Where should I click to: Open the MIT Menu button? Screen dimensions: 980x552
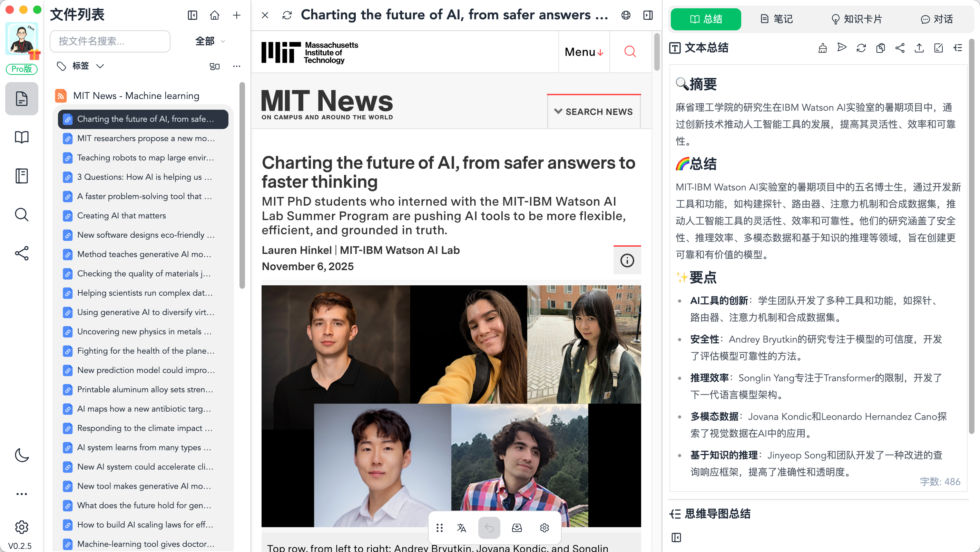pyautogui.click(x=584, y=51)
